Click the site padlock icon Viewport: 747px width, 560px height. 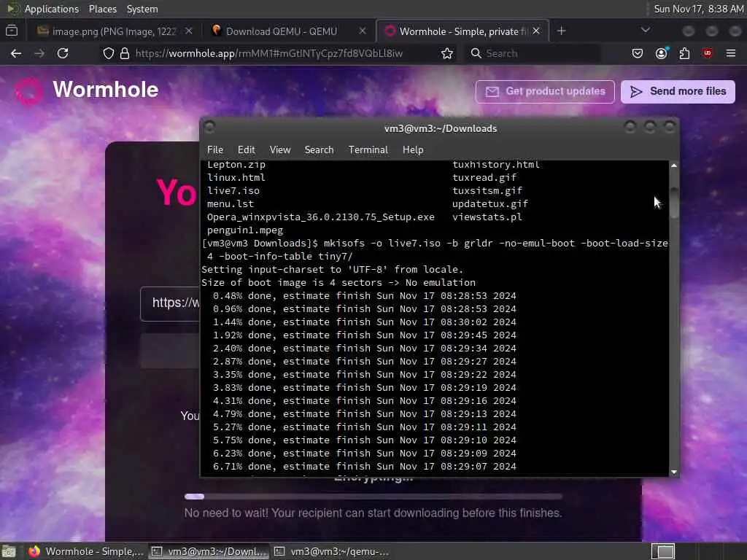point(125,53)
